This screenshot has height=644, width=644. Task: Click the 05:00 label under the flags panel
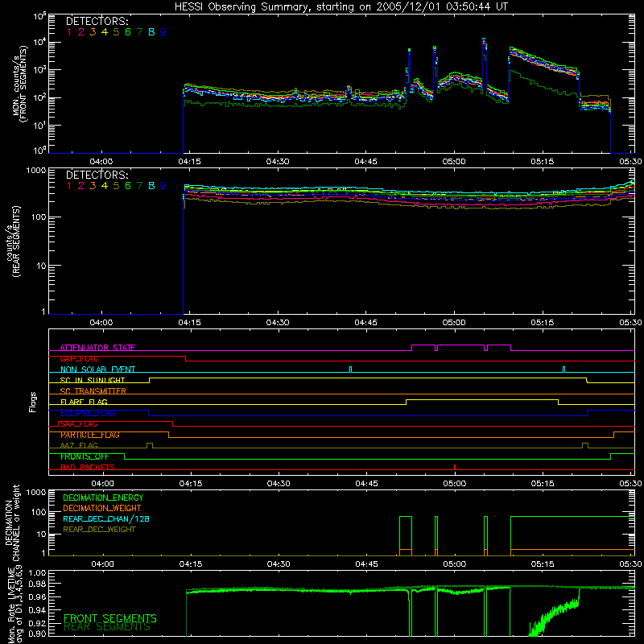pos(454,484)
